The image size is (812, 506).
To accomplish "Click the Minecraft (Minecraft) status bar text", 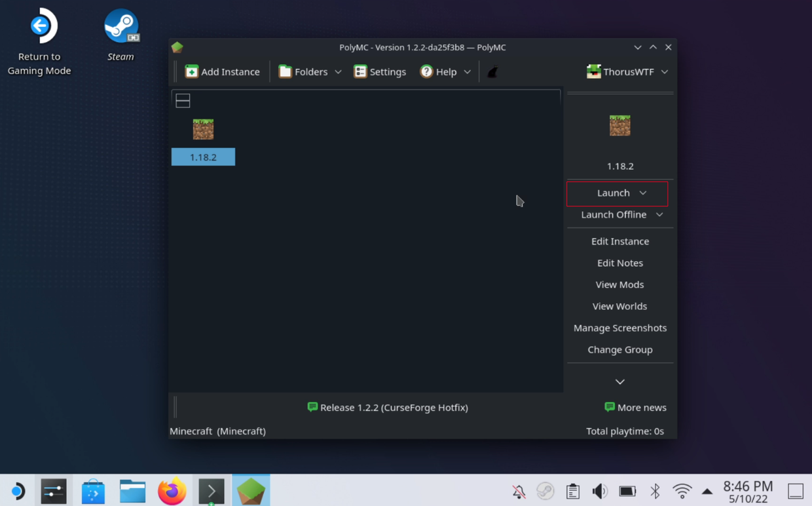I will tap(217, 431).
